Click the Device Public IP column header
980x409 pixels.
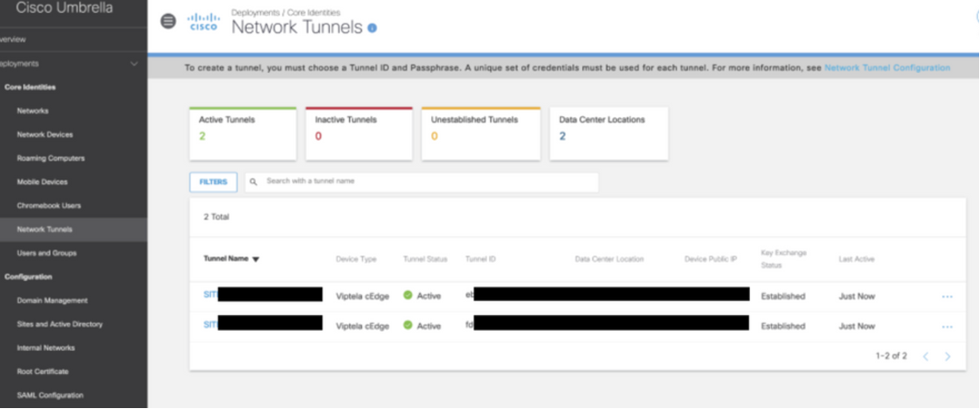pos(711,260)
